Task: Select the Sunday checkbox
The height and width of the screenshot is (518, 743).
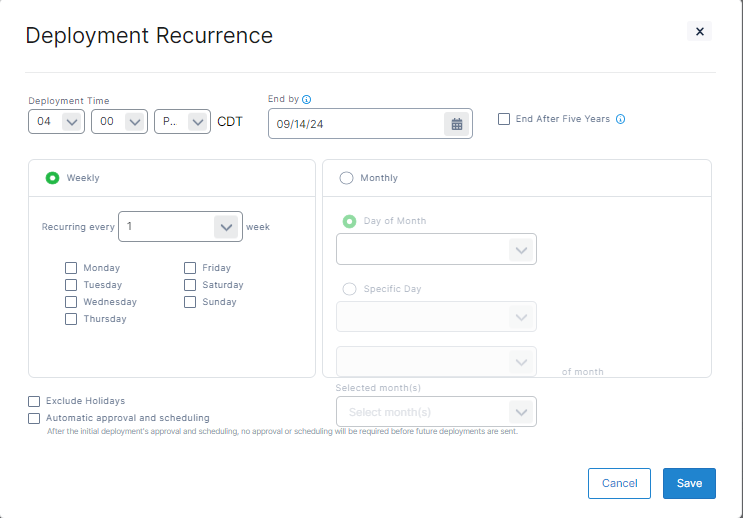Action: tap(190, 302)
